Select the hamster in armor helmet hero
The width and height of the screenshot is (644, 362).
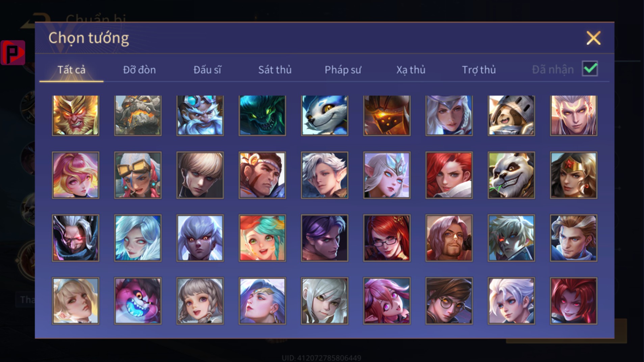511,116
